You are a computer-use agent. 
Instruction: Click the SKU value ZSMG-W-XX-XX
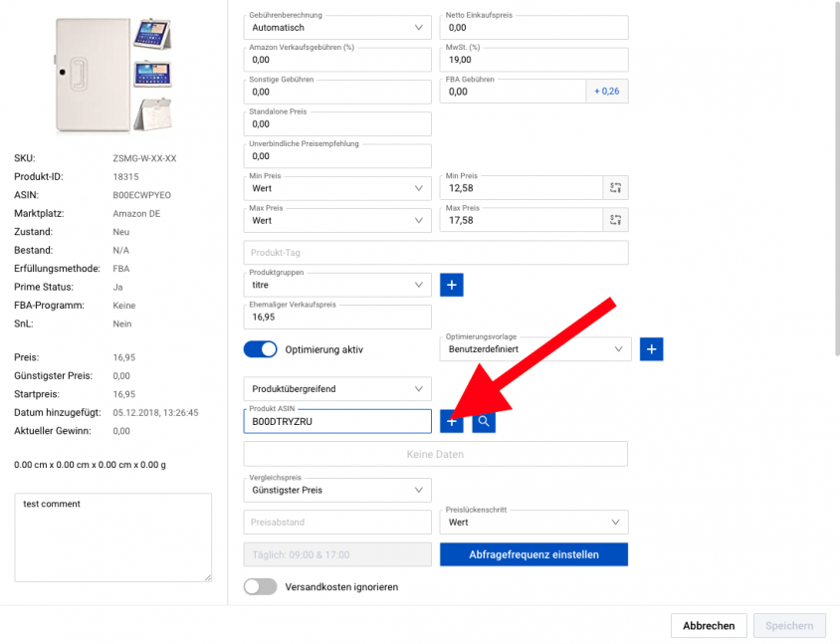pos(144,158)
